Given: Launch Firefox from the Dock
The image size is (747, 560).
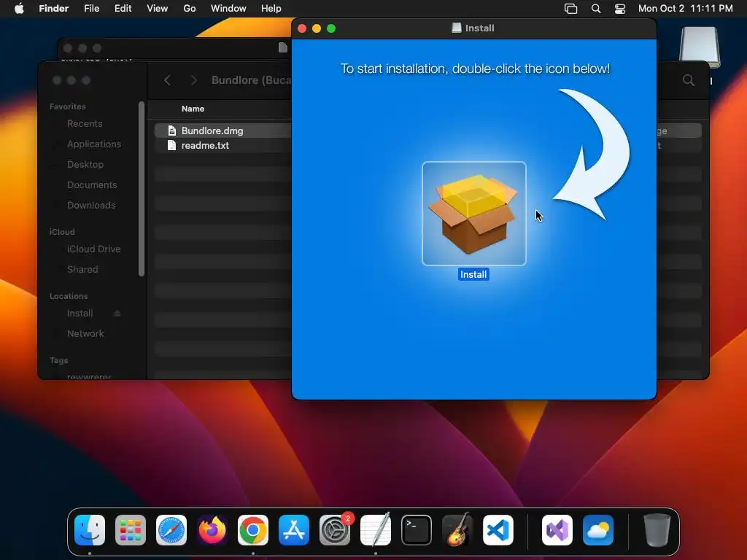Looking at the screenshot, I should [212, 530].
